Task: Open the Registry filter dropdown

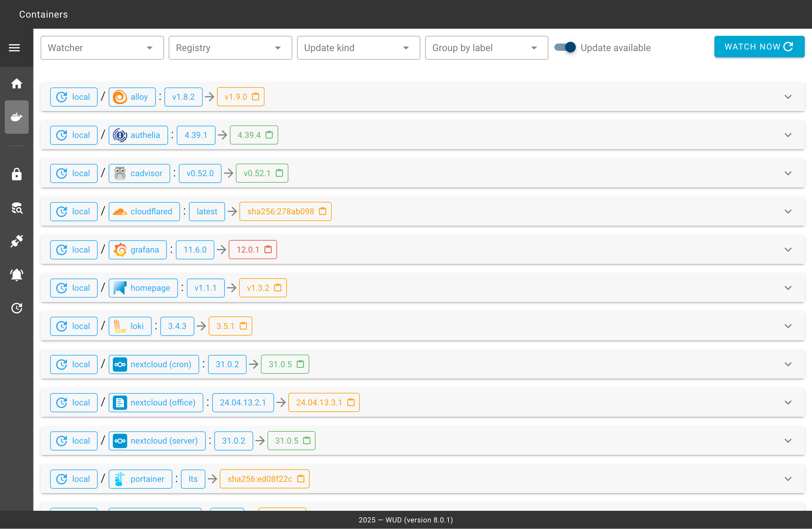Action: [x=230, y=48]
